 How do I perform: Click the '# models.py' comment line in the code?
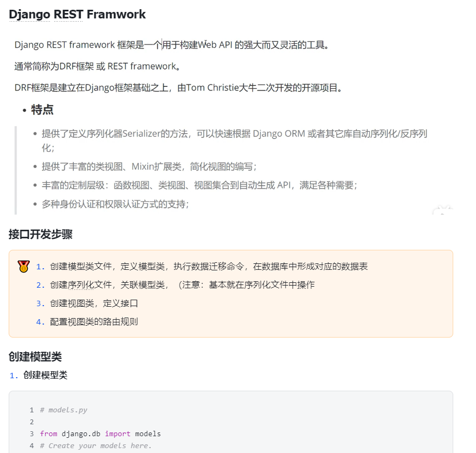[63, 410]
